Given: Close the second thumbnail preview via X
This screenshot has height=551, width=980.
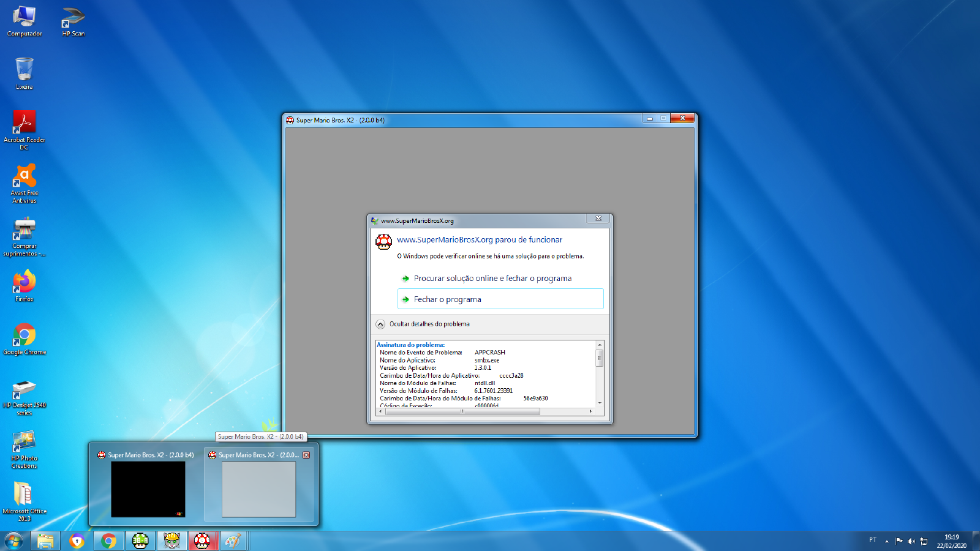Looking at the screenshot, I should point(306,455).
